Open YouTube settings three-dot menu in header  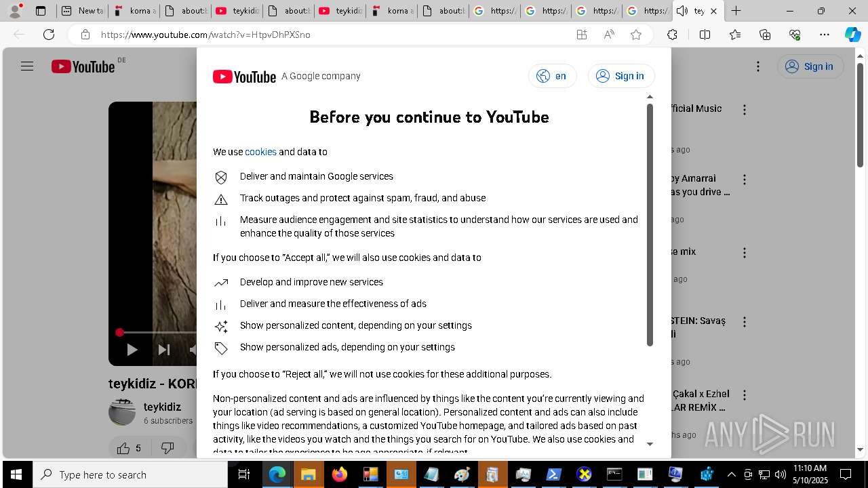coord(758,66)
